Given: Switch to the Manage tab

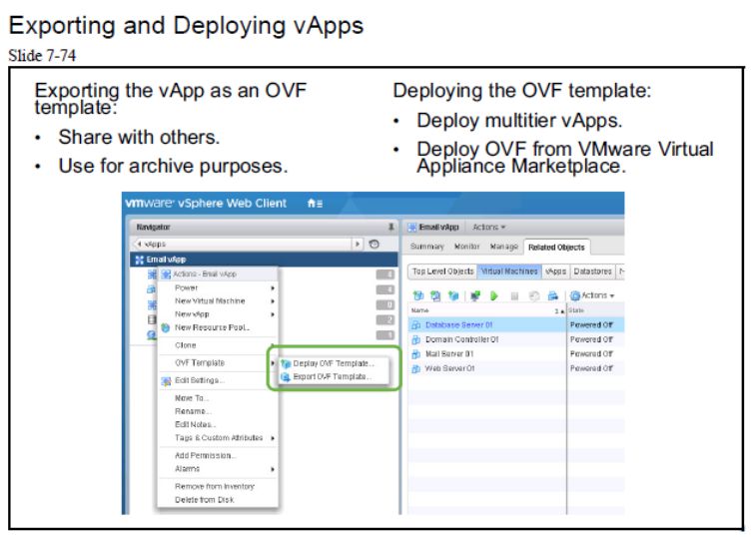Looking at the screenshot, I should 504,247.
